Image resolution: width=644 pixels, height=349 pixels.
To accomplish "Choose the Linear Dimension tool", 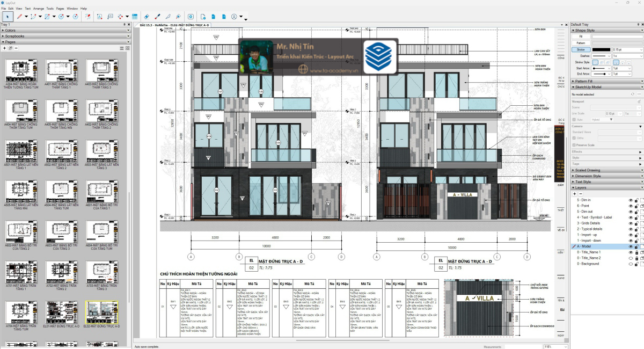I will (x=120, y=17).
